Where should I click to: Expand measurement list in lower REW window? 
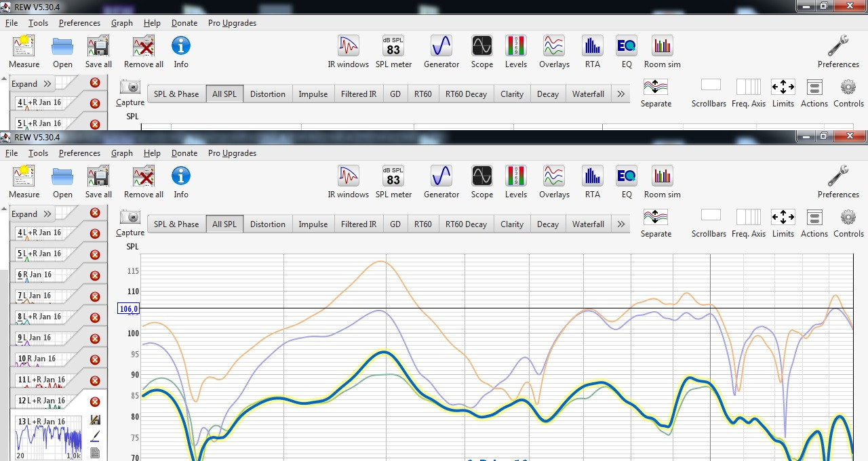[32, 214]
